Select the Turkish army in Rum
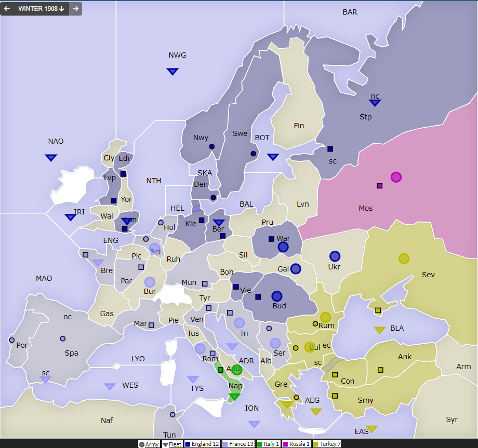Viewport: 478px width, 448px height. click(325, 317)
